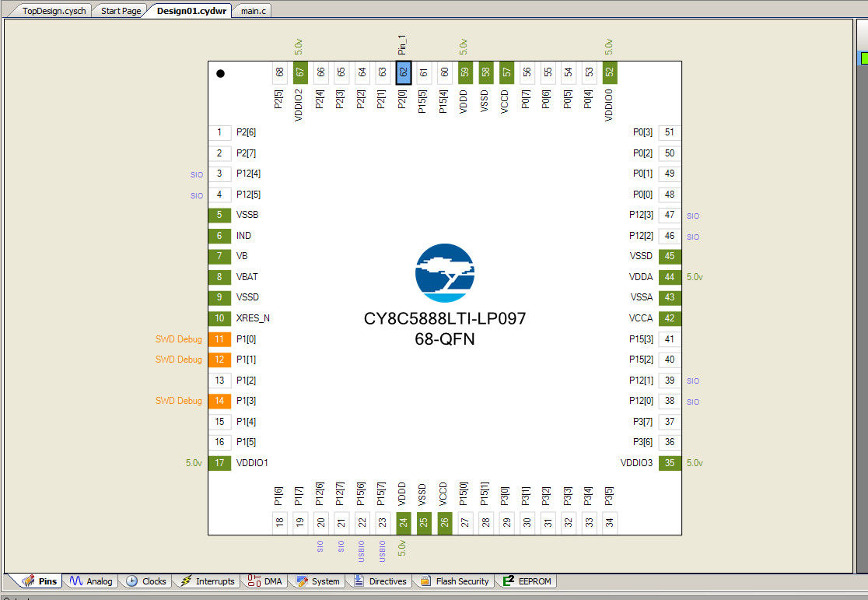Click the SIO label beside pin 39

693,381
